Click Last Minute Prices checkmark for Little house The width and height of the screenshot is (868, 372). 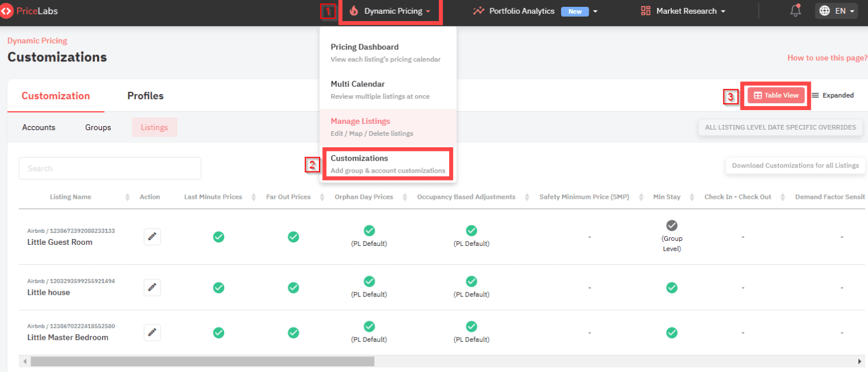(x=219, y=288)
